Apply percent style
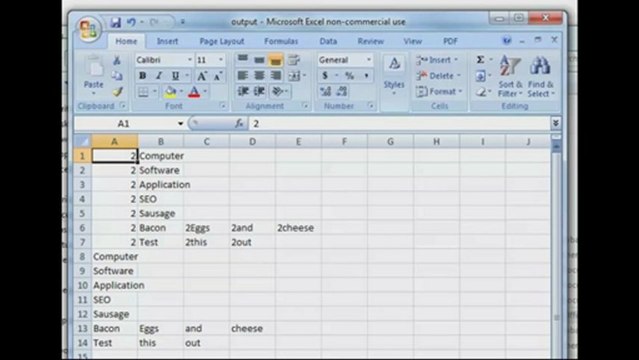 click(x=349, y=76)
